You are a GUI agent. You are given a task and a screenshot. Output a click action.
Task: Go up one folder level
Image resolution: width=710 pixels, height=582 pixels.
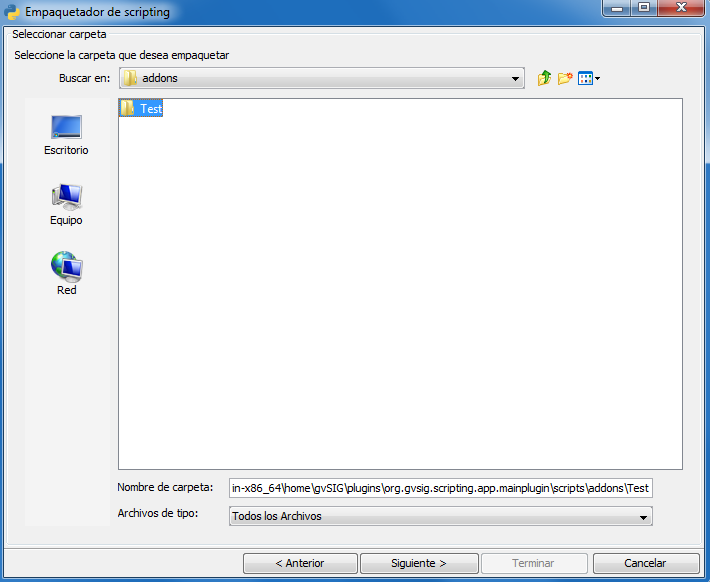tap(545, 78)
